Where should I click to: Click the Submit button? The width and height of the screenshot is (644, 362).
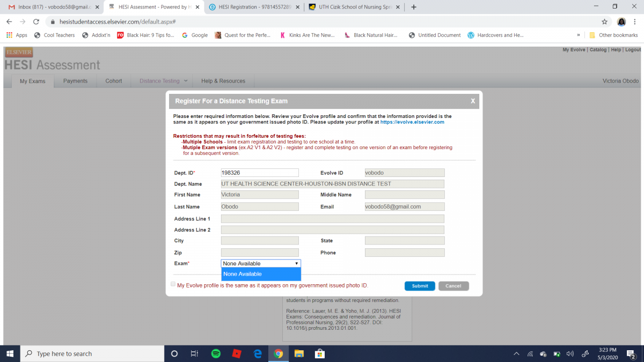420,286
